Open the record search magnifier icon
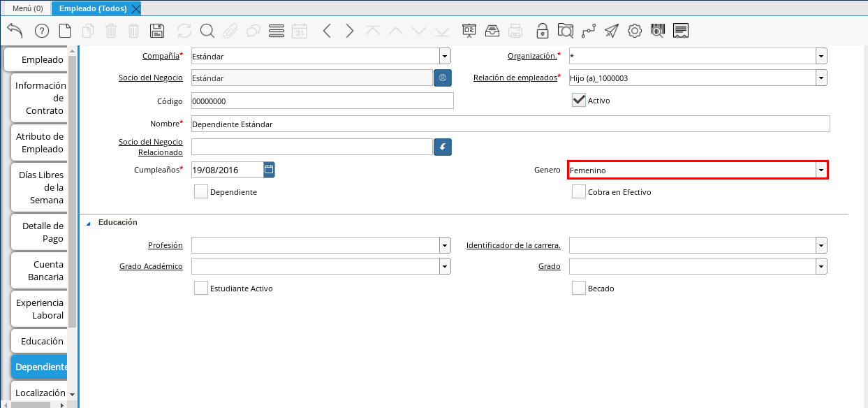Viewport: 868px width, 408px height. click(207, 31)
